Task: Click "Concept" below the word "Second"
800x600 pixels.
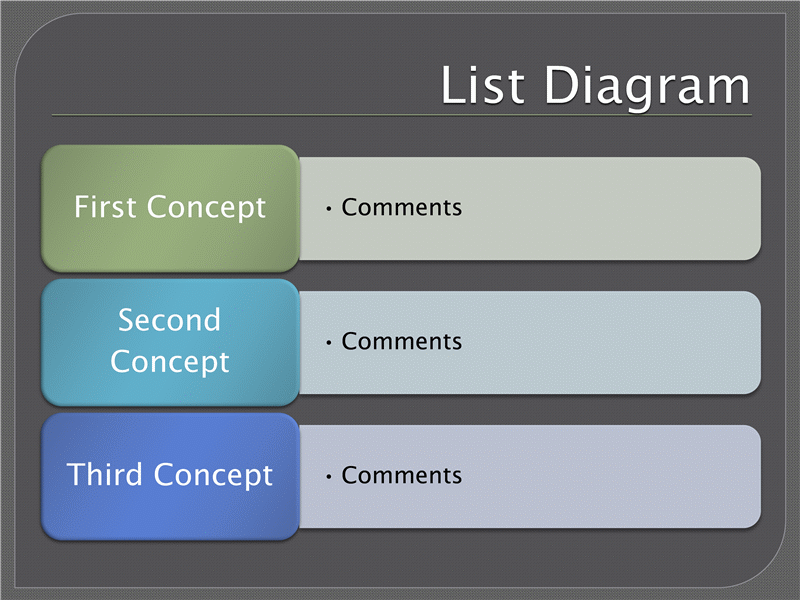Action: click(x=170, y=362)
